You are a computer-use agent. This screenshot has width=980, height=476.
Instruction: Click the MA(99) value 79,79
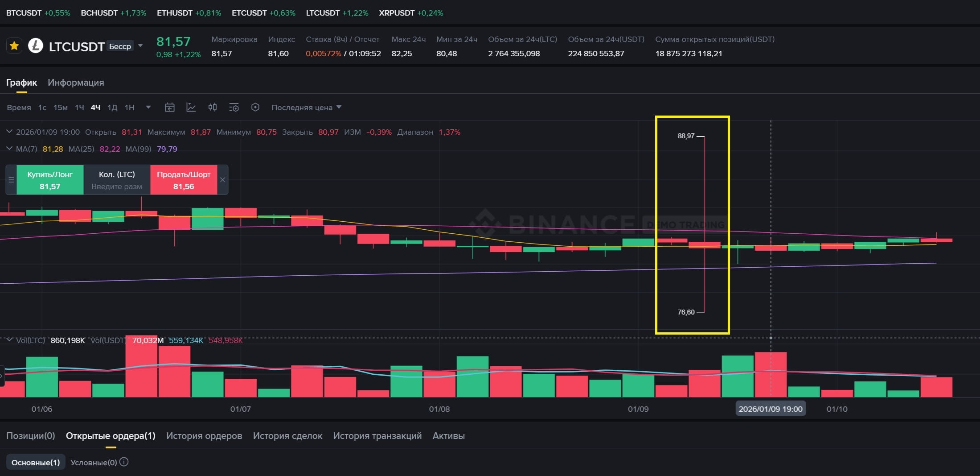(x=167, y=149)
